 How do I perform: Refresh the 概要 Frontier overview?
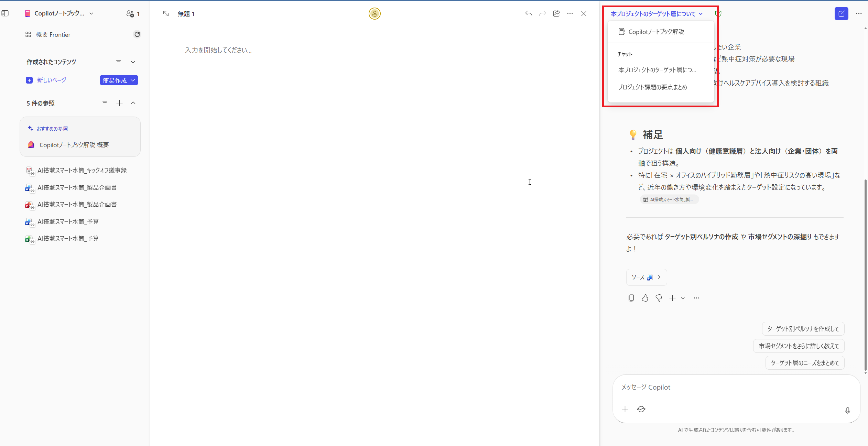137,34
